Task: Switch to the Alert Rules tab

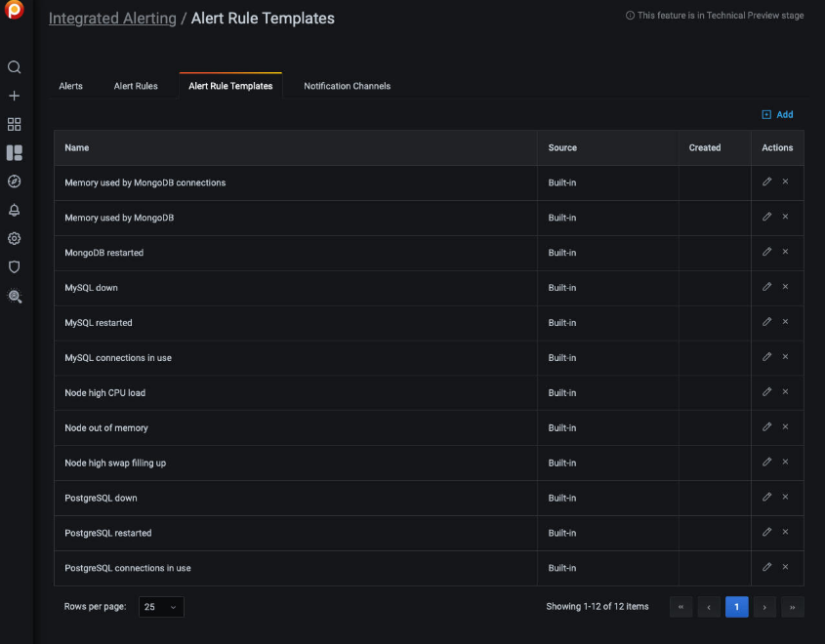Action: pos(136,86)
